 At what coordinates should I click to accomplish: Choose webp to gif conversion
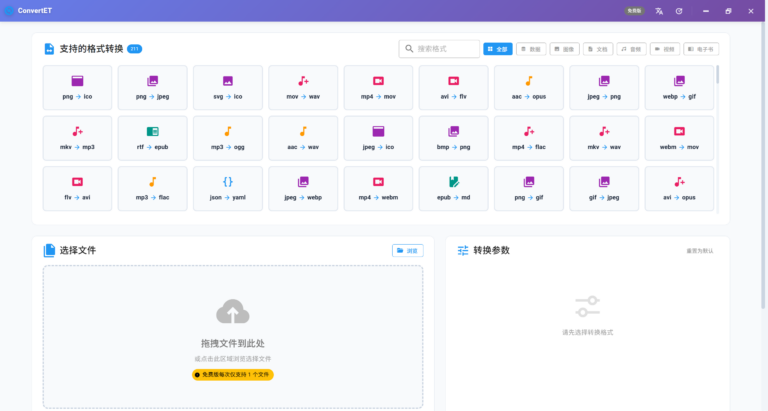pyautogui.click(x=679, y=88)
